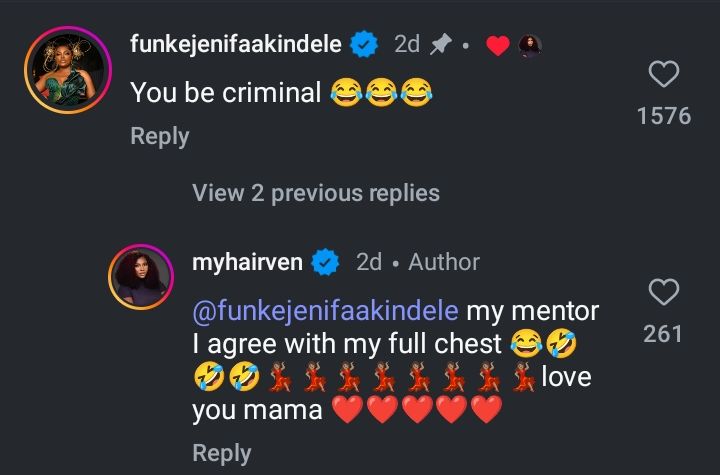Reply to myhairven's comment
The width and height of the screenshot is (720, 475).
coord(221,452)
